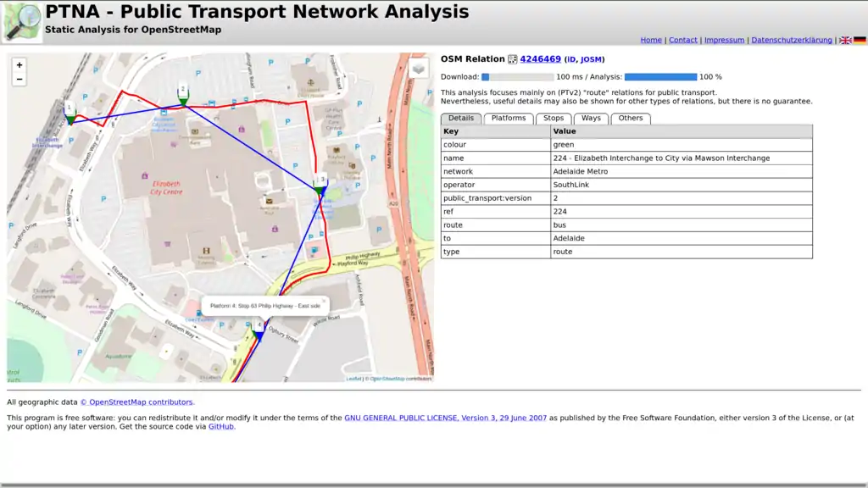Edit relation in JOSM
Screen dimensions: 868x488
[591, 60]
